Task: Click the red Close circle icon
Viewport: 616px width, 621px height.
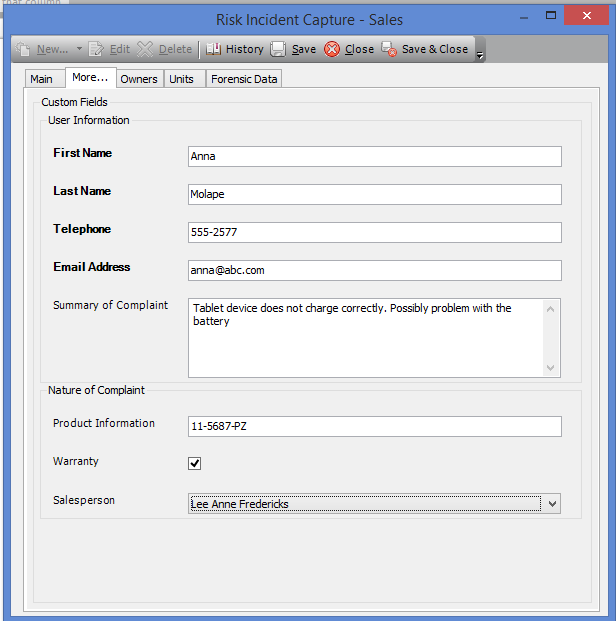Action: tap(332, 49)
